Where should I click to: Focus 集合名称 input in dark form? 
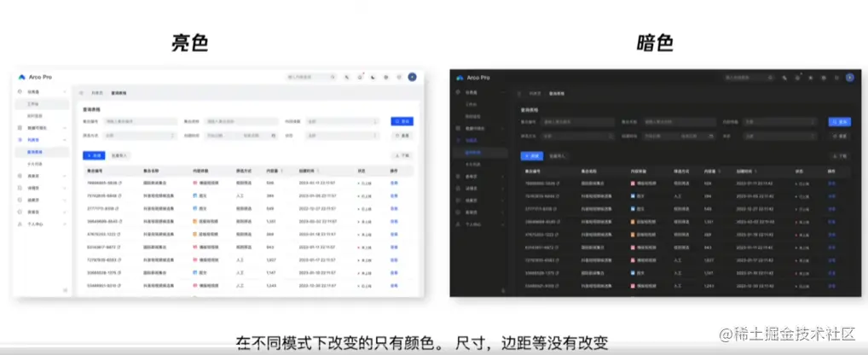pos(679,122)
